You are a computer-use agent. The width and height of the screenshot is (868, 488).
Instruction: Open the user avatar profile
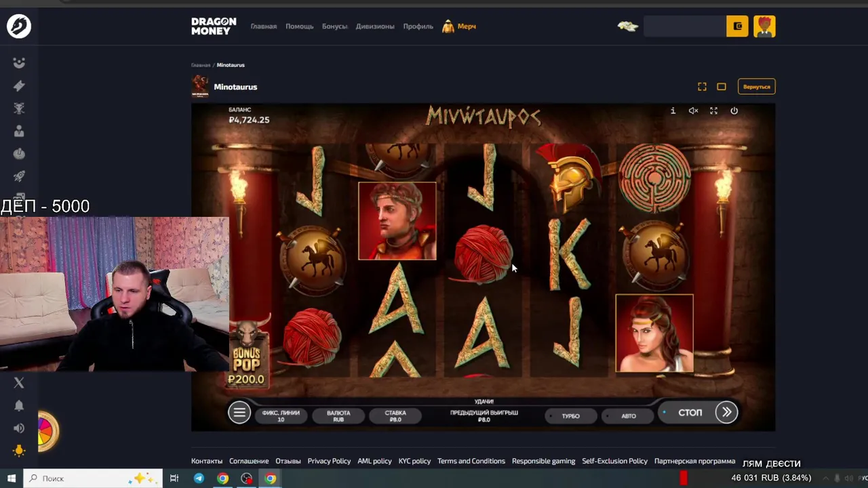(x=764, y=26)
